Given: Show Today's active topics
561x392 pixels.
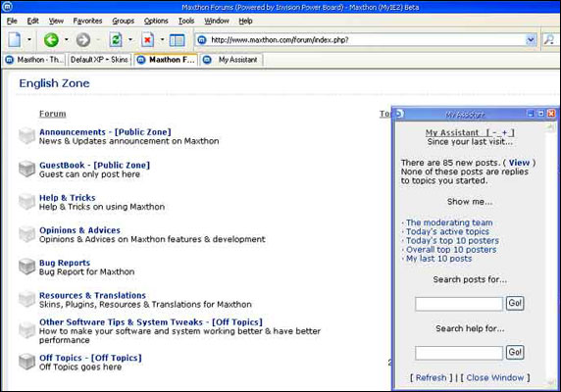Looking at the screenshot, I should [x=447, y=231].
